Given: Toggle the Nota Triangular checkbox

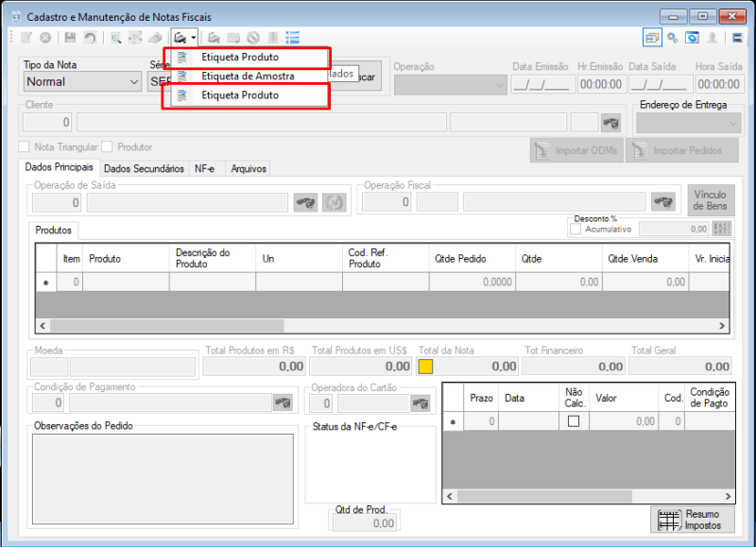Looking at the screenshot, I should (x=24, y=146).
